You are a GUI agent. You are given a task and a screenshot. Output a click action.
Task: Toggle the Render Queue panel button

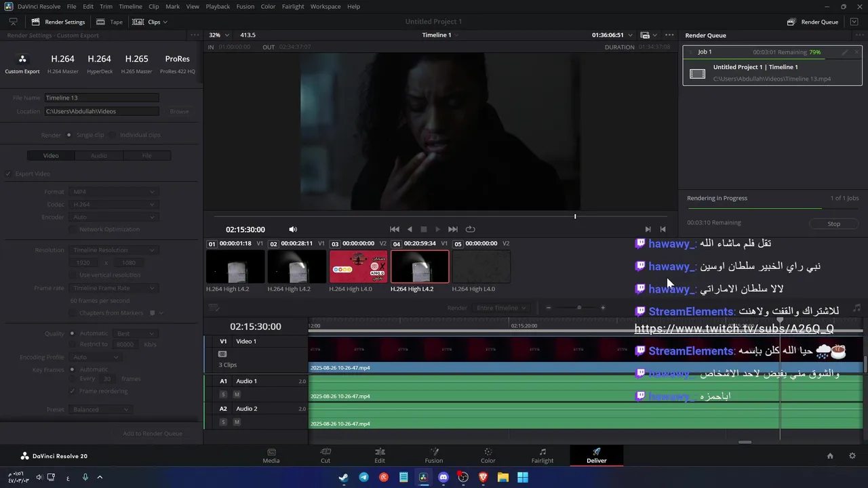[813, 22]
